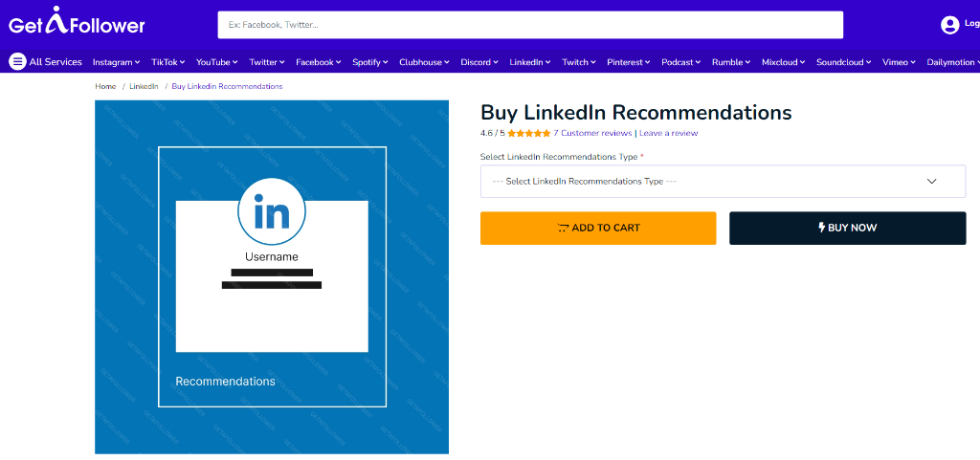The width and height of the screenshot is (980, 460).
Task: Expand the Select LinkedIn Recommendations Type dropdown
Action: pyautogui.click(x=723, y=181)
